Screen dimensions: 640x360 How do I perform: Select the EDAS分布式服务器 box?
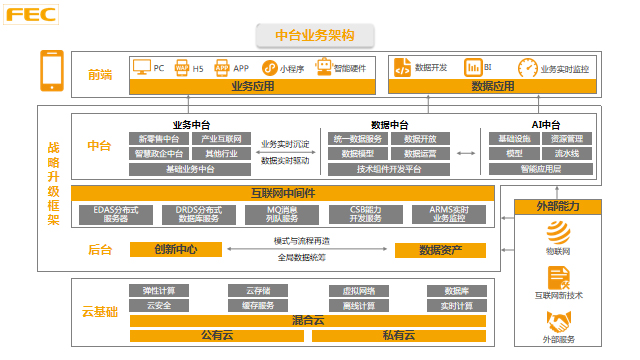pyautogui.click(x=116, y=214)
